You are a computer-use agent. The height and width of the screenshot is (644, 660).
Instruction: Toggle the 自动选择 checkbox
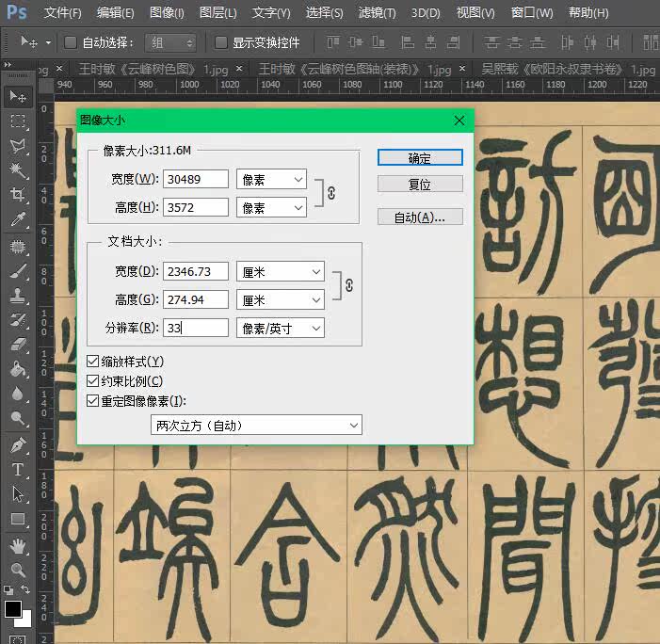coord(71,42)
